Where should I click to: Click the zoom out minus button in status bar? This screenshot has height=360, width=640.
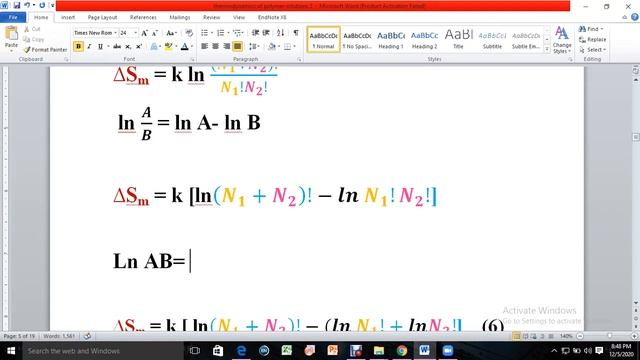[580, 336]
